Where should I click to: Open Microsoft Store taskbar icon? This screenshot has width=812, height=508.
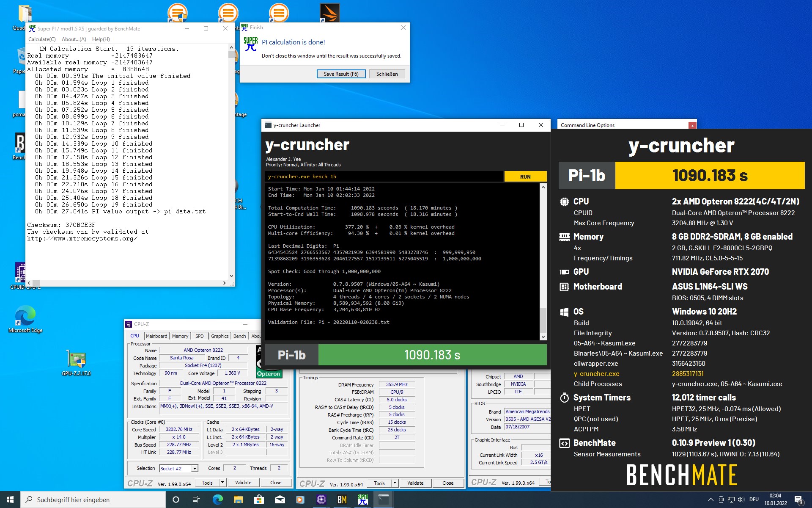[x=259, y=500]
